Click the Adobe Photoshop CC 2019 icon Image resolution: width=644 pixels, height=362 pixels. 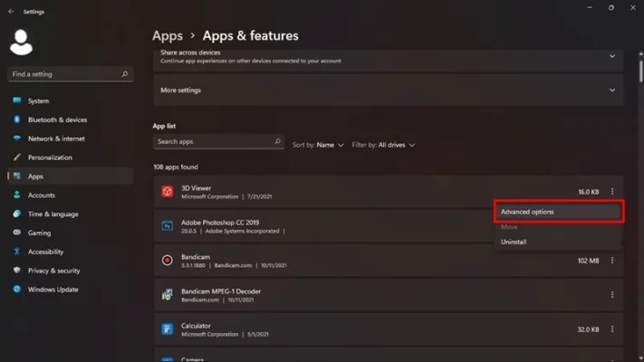click(168, 226)
